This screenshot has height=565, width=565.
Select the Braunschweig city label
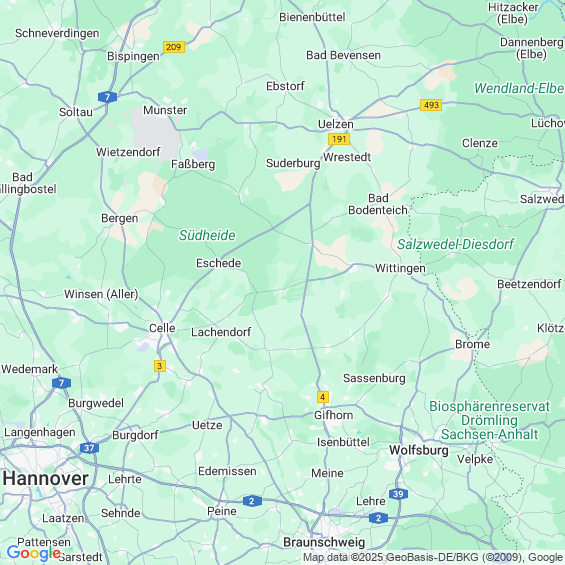(x=324, y=542)
